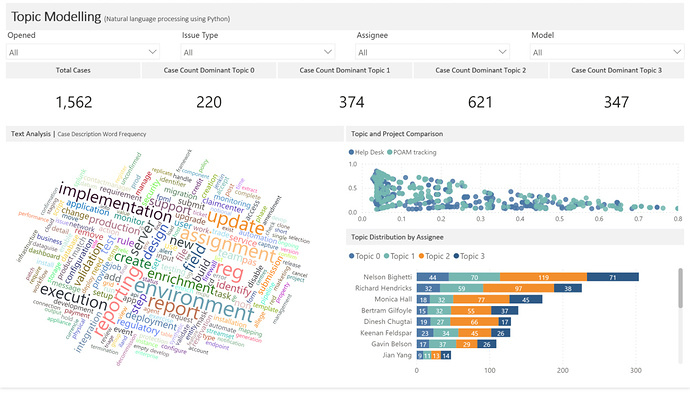
Task: Open the Assignee filter dropdown
Action: 432,52
